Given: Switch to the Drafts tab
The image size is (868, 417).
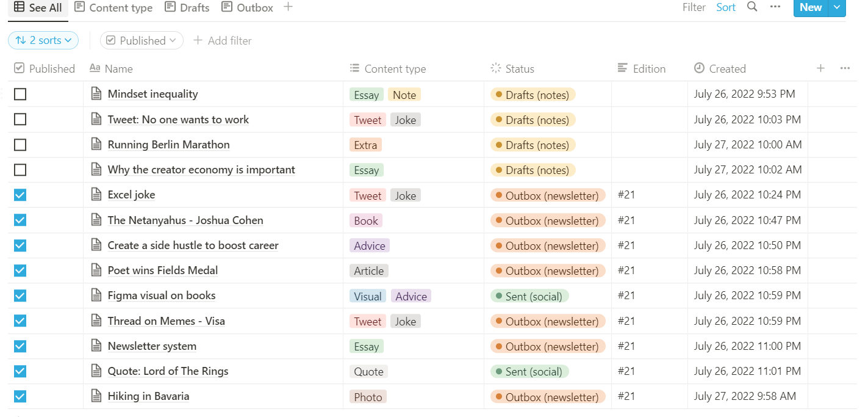Looking at the screenshot, I should (187, 7).
